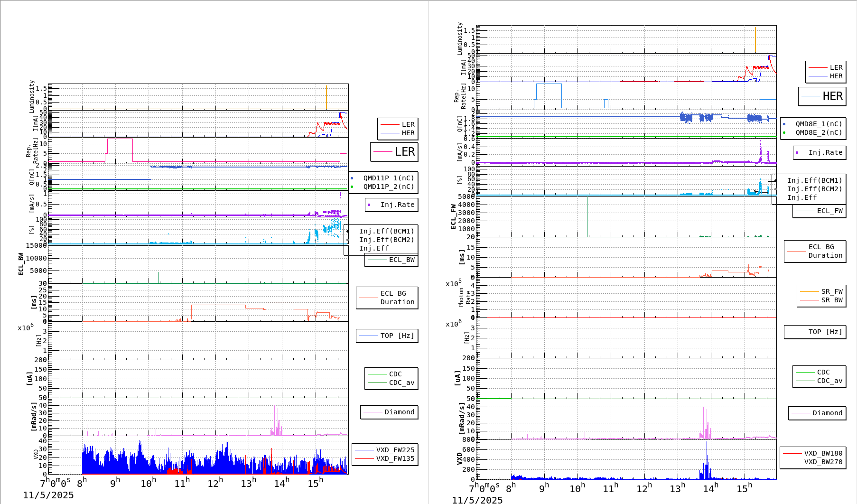The height and width of the screenshot is (504, 857).
Task: Select the orange SR_FW legend line
Action: coord(809,291)
